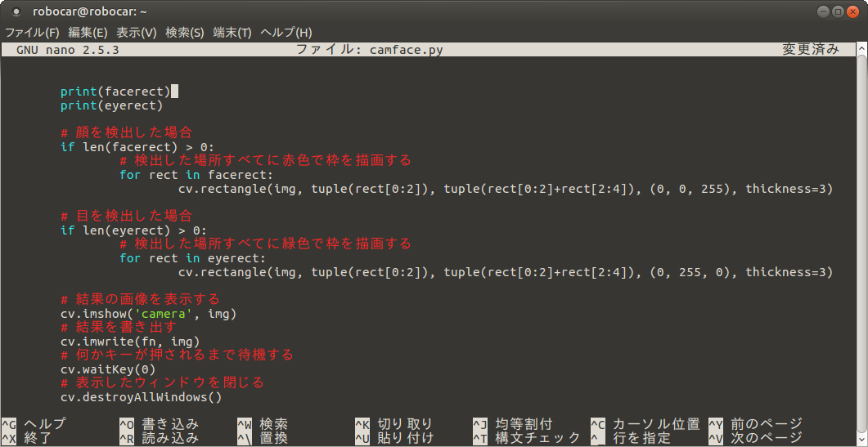Click the ^W 検索 shortcut
The width and height of the screenshot is (868, 447).
point(263,424)
